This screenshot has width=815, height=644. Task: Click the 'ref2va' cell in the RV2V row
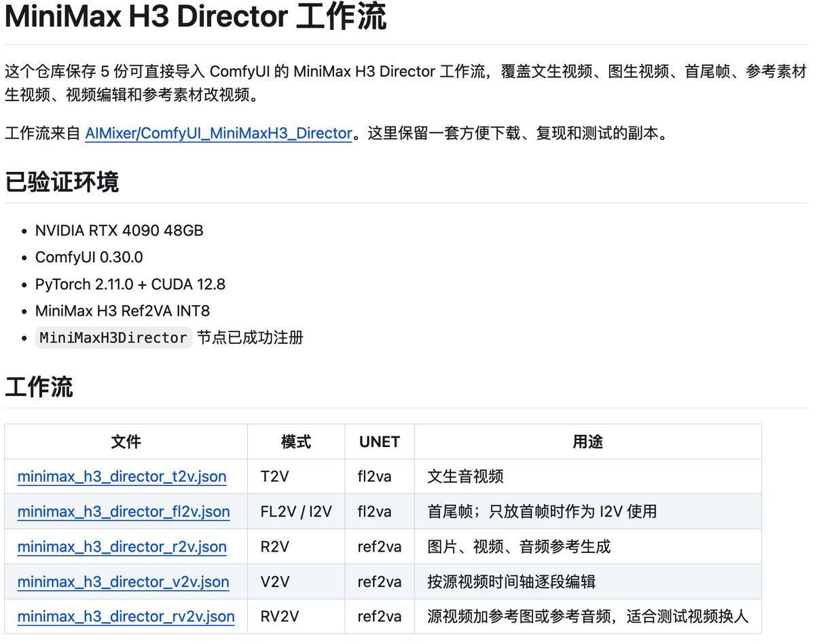[x=380, y=617]
